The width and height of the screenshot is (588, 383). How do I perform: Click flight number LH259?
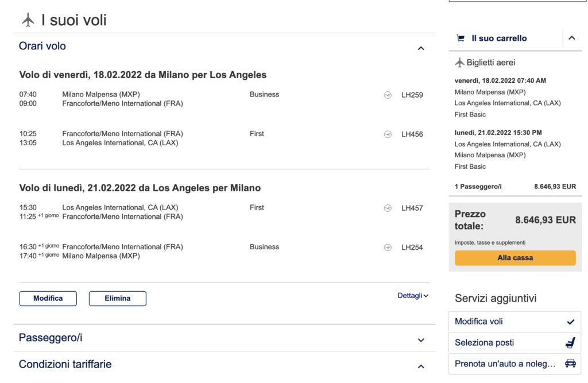click(x=412, y=95)
